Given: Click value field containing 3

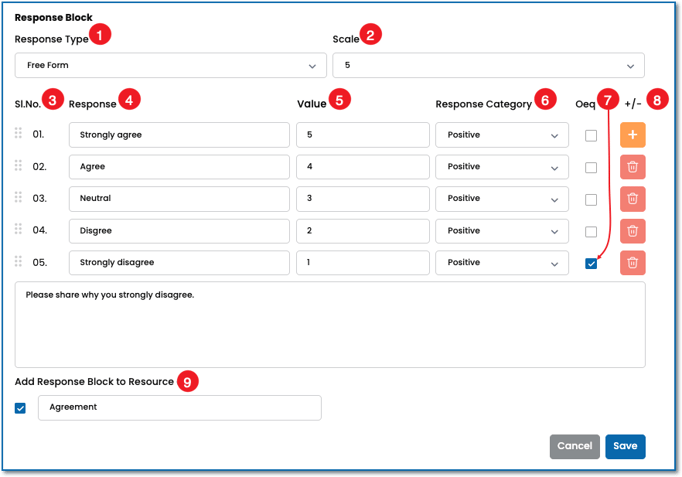Looking at the screenshot, I should [x=363, y=199].
